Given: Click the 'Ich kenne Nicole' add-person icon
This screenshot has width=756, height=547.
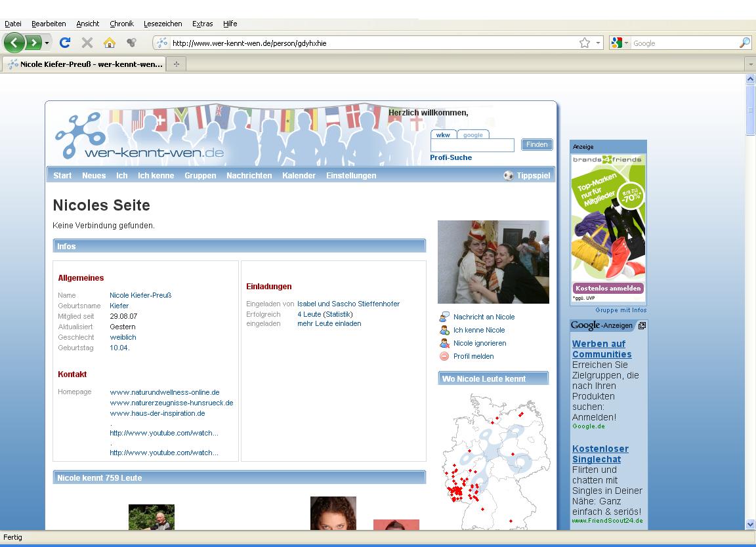Looking at the screenshot, I should click(x=444, y=331).
